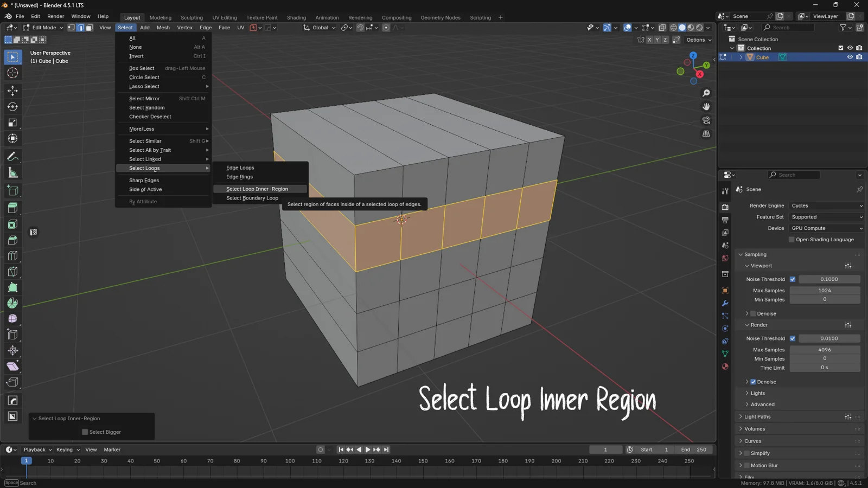Open the Device GPU Compute dropdown
The height and width of the screenshot is (488, 868).
pyautogui.click(x=826, y=228)
